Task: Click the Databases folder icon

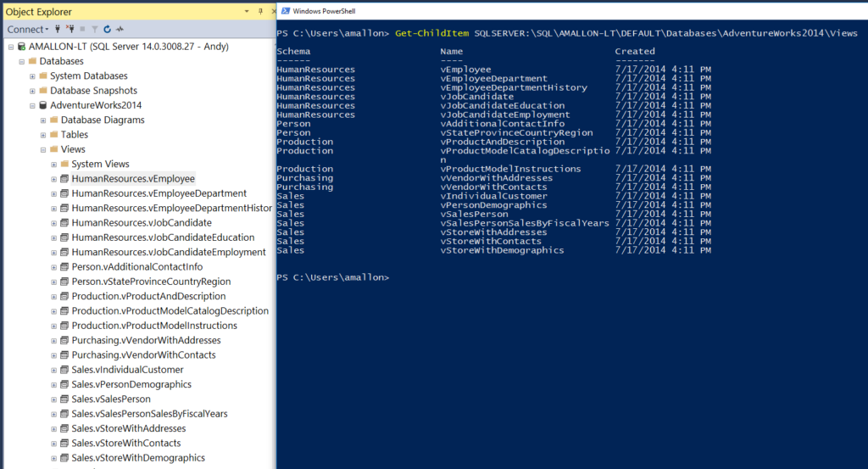Action: click(x=32, y=61)
